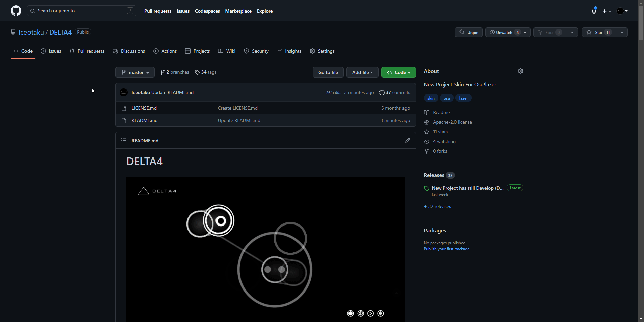Edit README with the pencil icon

tap(407, 140)
